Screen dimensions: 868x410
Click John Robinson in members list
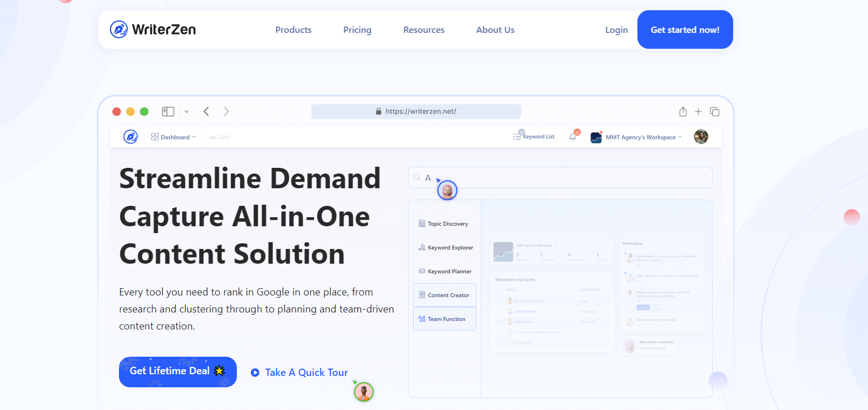point(525,311)
